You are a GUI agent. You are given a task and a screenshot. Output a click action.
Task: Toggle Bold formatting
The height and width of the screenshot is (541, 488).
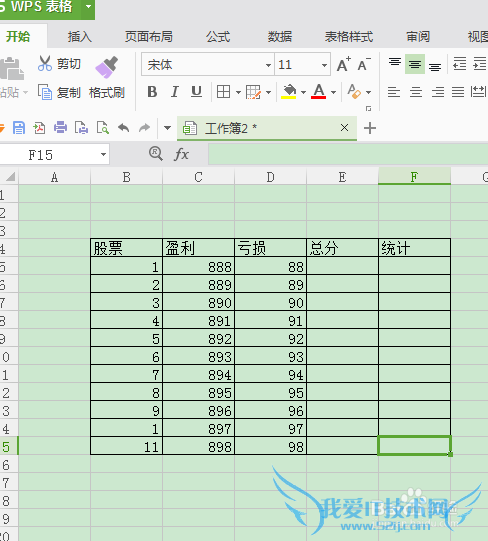(152, 92)
